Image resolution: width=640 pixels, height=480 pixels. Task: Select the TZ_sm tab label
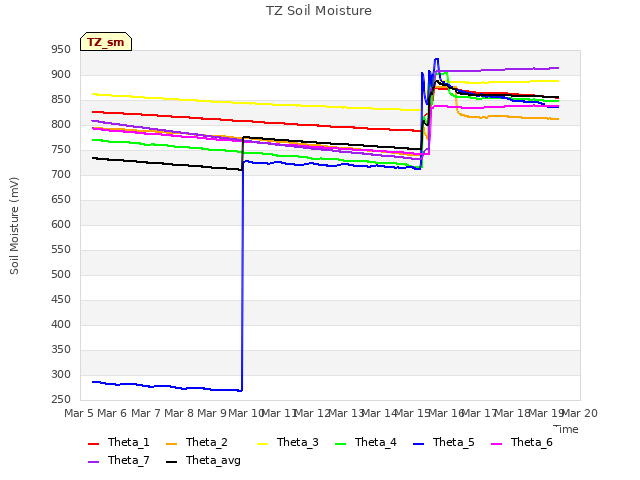coord(106,42)
